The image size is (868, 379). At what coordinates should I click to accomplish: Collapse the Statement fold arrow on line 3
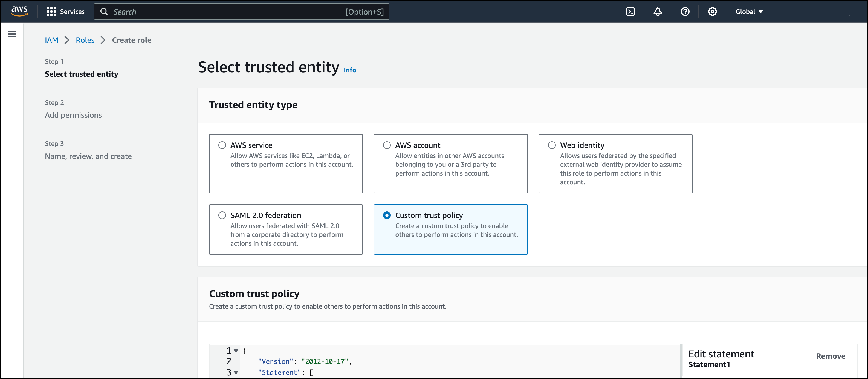(x=236, y=373)
